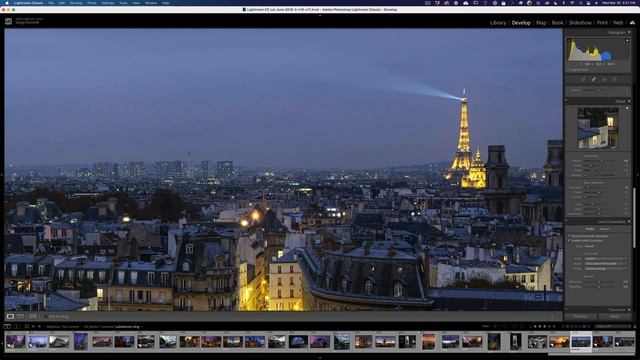This screenshot has width=640, height=360.
Task: Open the Manual tab in Lens Corrections
Action: [x=604, y=229]
